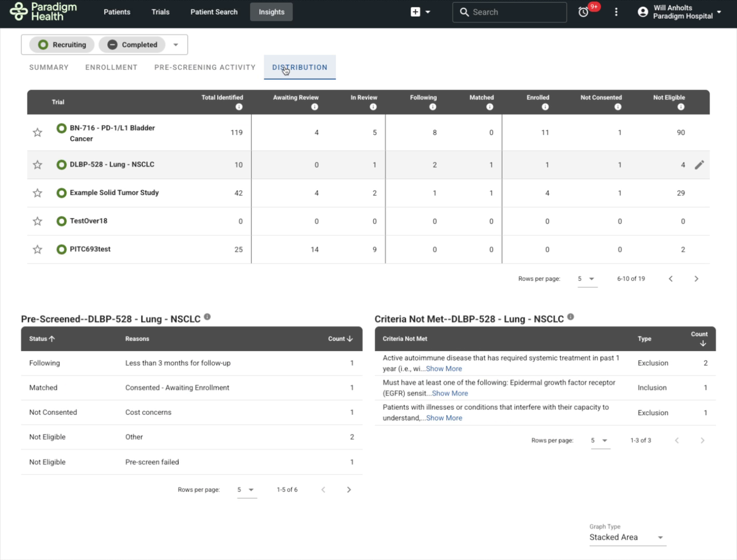Viewport: 737px width, 560px height.
Task: Switch to the Pre-Screening Activity tab
Action: (x=205, y=67)
